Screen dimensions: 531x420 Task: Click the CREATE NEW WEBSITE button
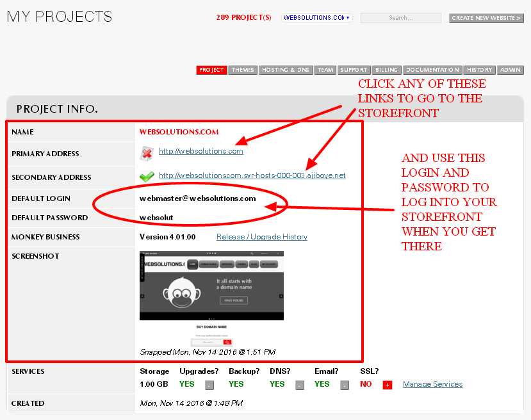point(486,18)
